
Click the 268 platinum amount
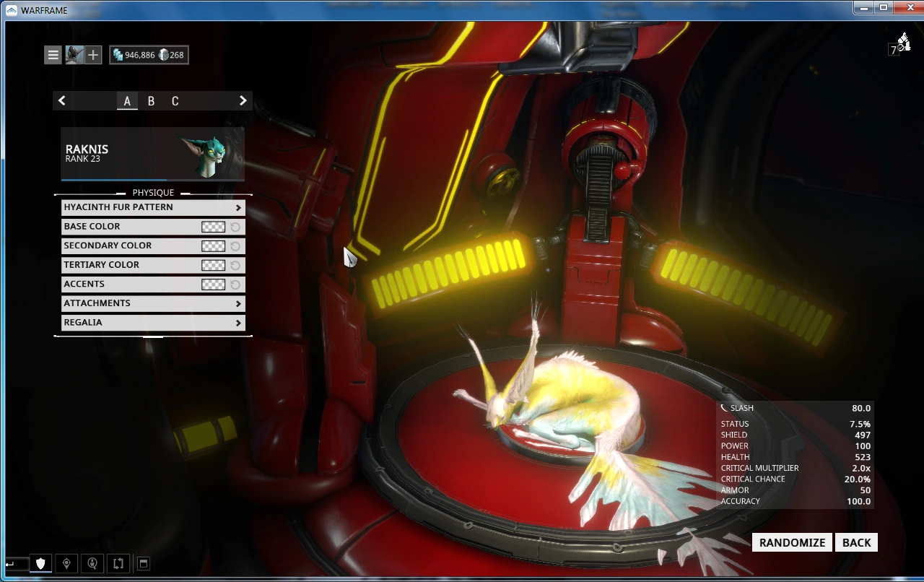[x=177, y=55]
